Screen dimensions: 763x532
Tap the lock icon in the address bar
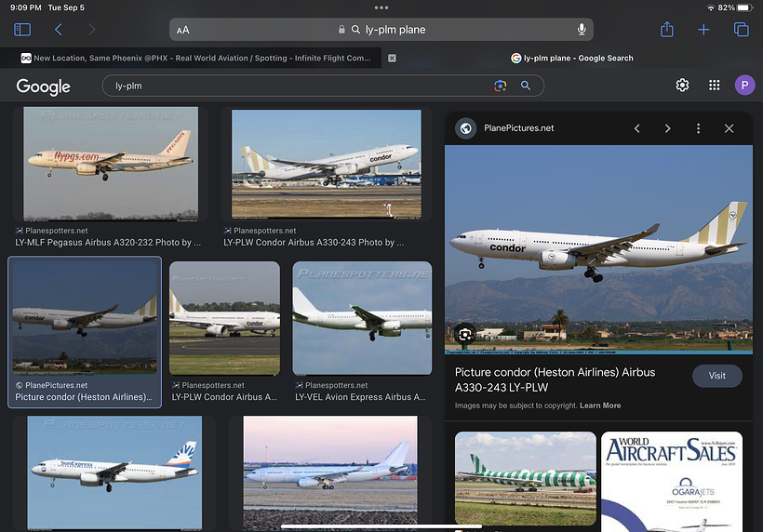coord(341,30)
